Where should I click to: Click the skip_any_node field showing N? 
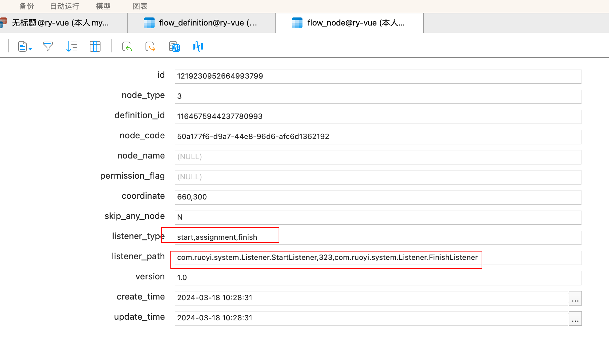378,217
